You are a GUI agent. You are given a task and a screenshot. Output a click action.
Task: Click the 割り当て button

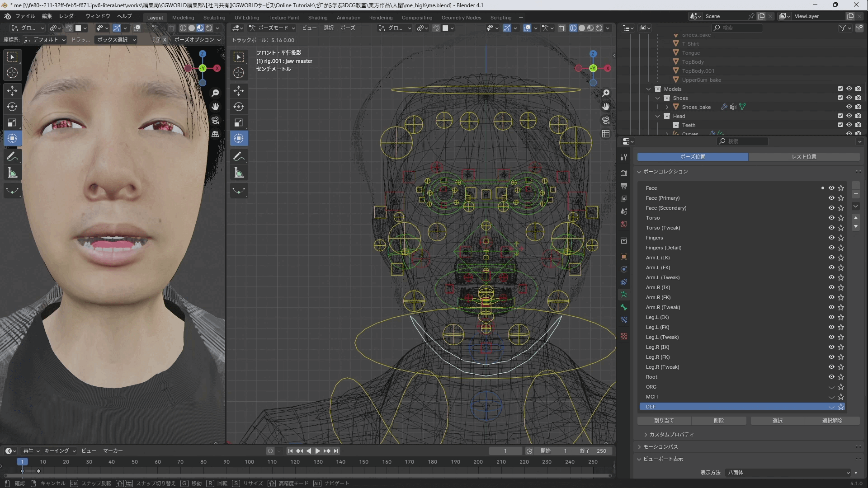(x=664, y=421)
